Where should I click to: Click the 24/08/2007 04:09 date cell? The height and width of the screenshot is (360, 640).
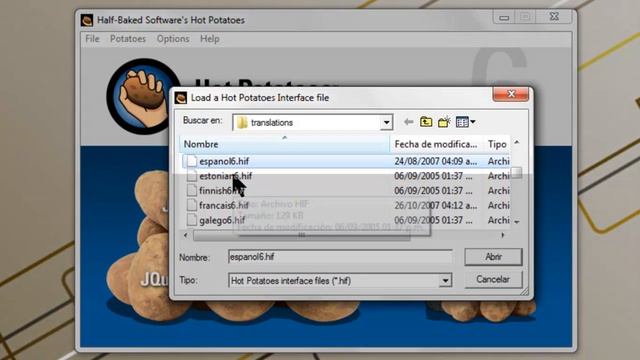(x=436, y=161)
